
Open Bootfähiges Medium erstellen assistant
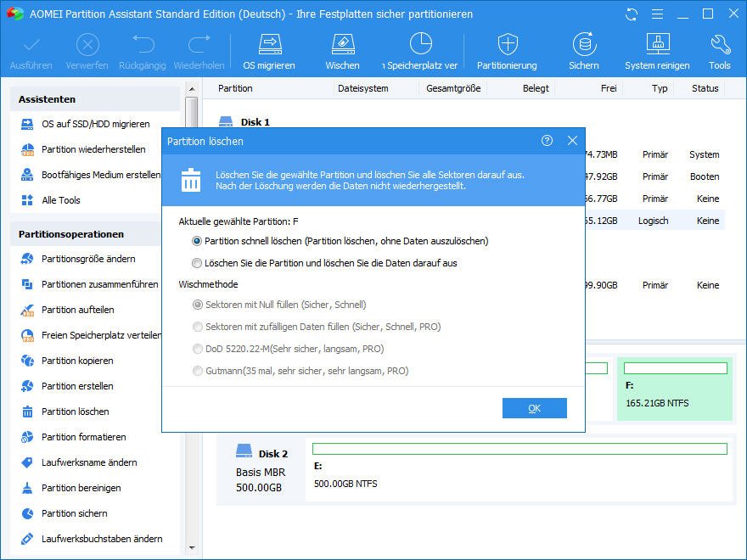91,175
